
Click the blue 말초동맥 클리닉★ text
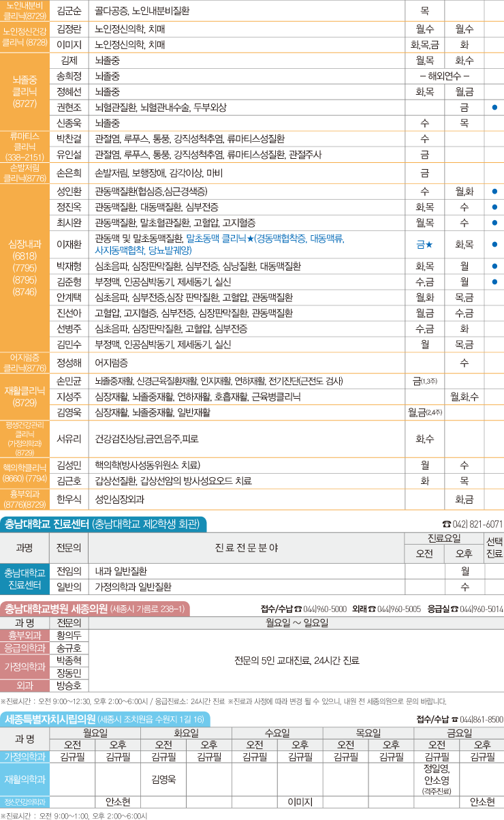pyautogui.click(x=220, y=239)
